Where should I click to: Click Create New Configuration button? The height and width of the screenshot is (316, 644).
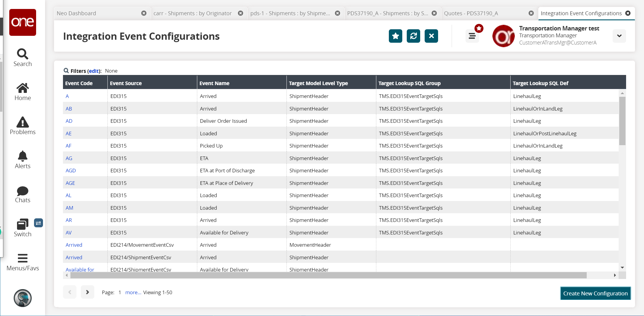tap(595, 293)
